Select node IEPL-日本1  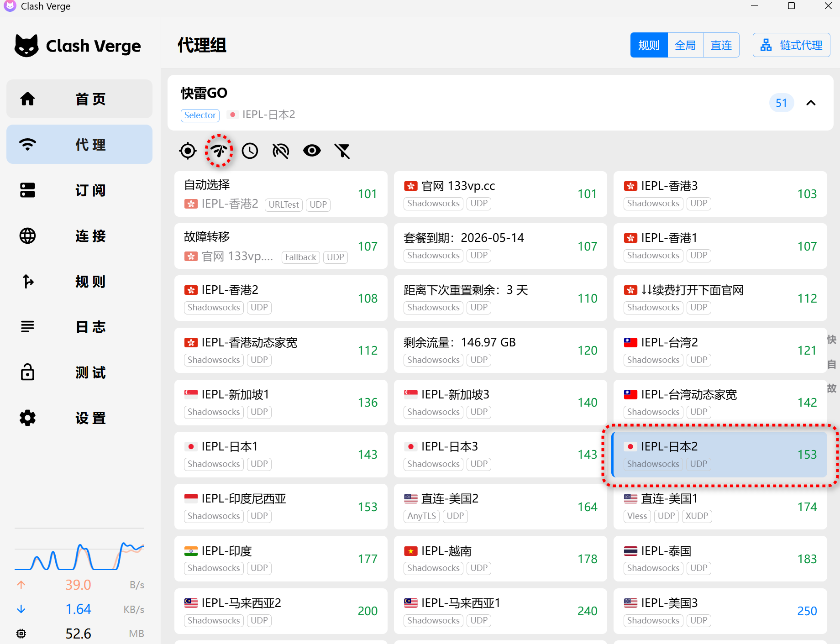click(281, 455)
